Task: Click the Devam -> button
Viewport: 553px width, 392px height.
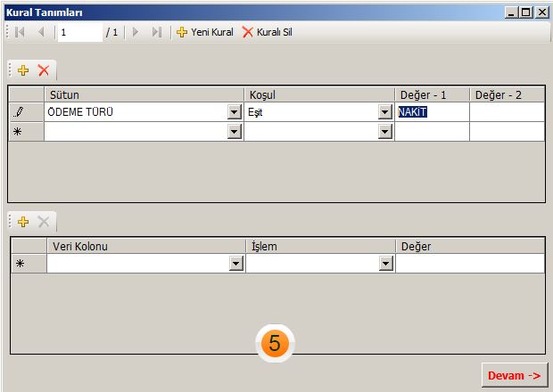Action: tap(515, 375)
